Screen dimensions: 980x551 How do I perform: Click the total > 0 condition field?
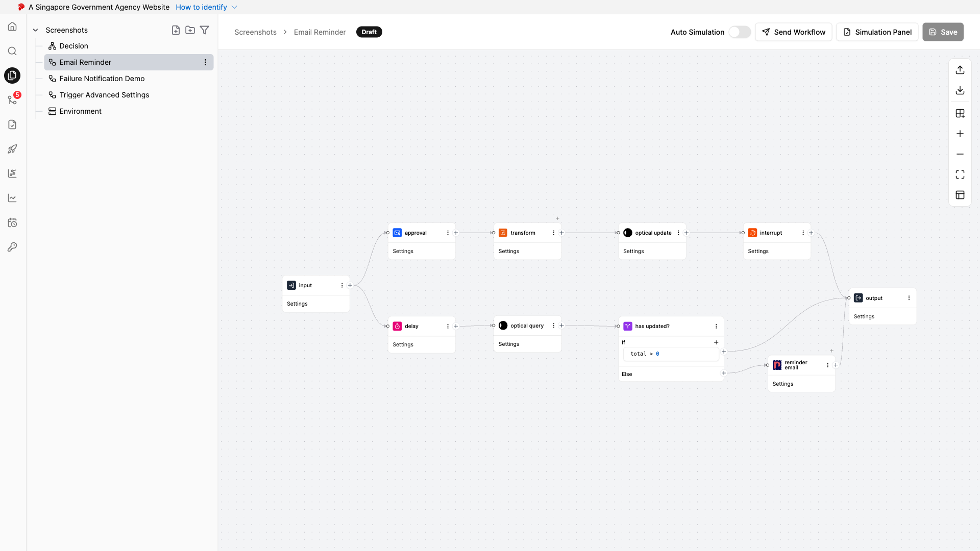[x=671, y=354]
